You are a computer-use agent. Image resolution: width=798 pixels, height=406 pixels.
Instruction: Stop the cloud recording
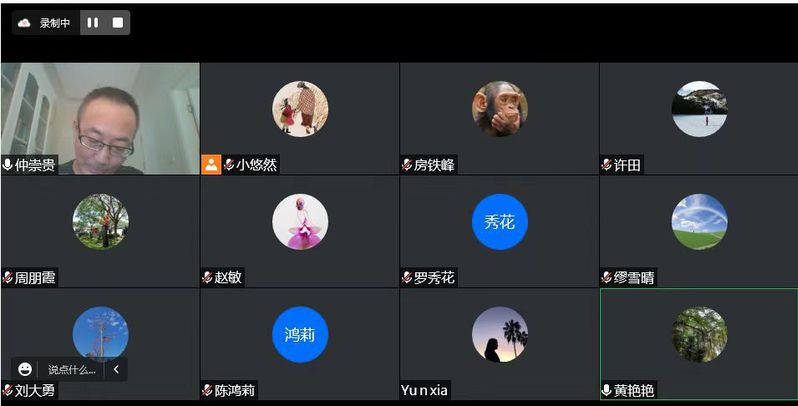point(118,23)
